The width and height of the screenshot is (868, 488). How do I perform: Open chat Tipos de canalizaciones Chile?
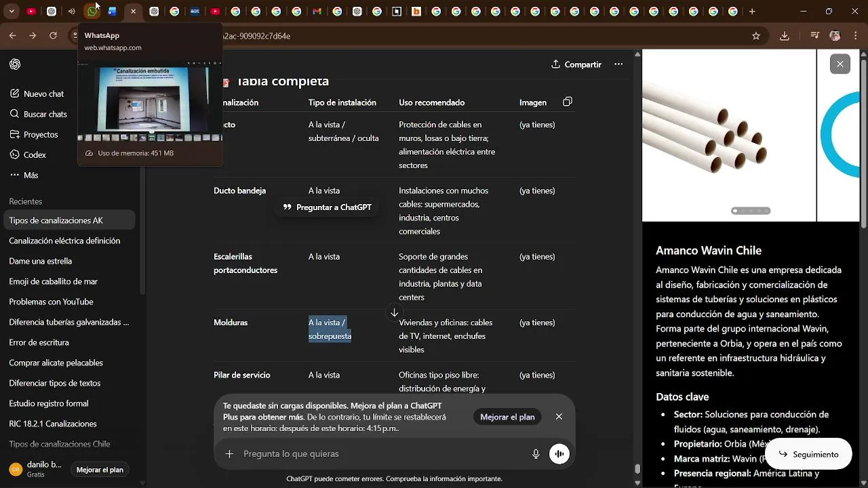(x=70, y=444)
